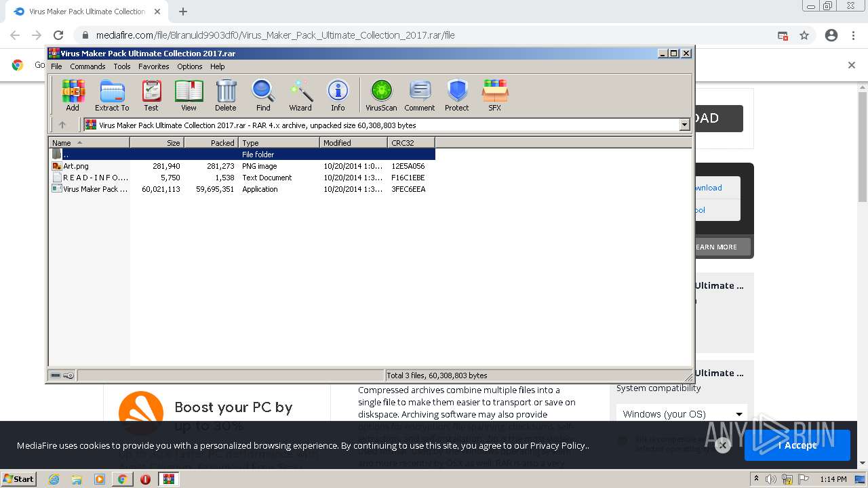Open the Help menu
Image resolution: width=868 pixels, height=488 pixels.
tap(217, 66)
